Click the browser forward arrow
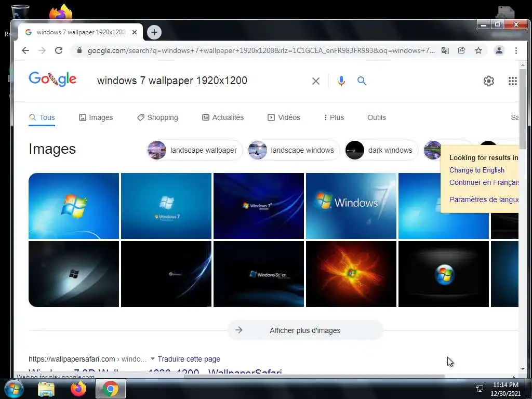 point(42,50)
